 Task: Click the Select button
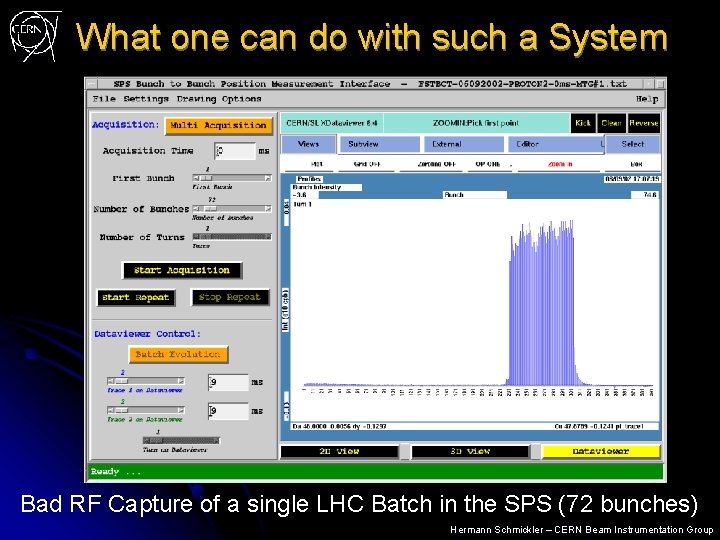(633, 144)
